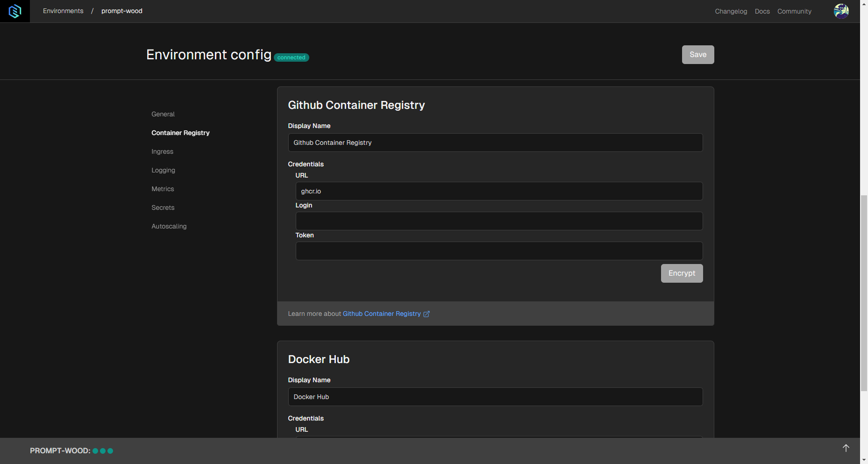Encrypt the Github registry credentials
The image size is (868, 464).
[x=682, y=273]
